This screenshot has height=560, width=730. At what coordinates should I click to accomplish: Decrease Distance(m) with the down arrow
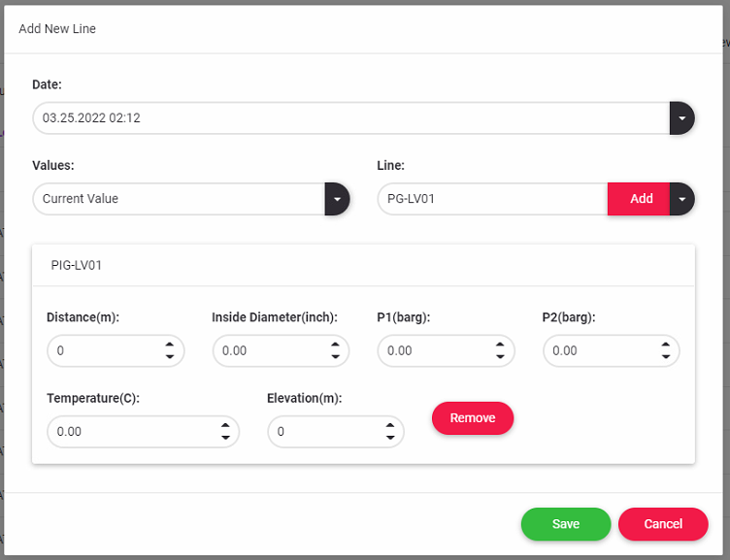[x=169, y=357]
